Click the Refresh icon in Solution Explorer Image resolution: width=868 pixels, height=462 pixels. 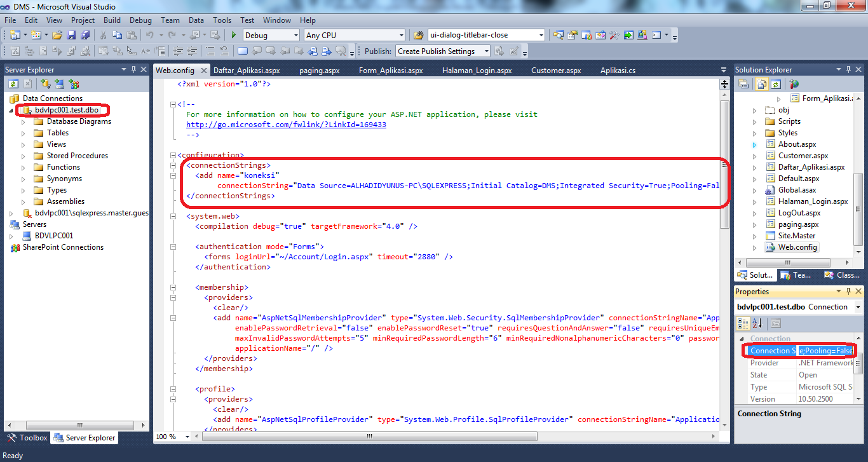click(x=776, y=84)
